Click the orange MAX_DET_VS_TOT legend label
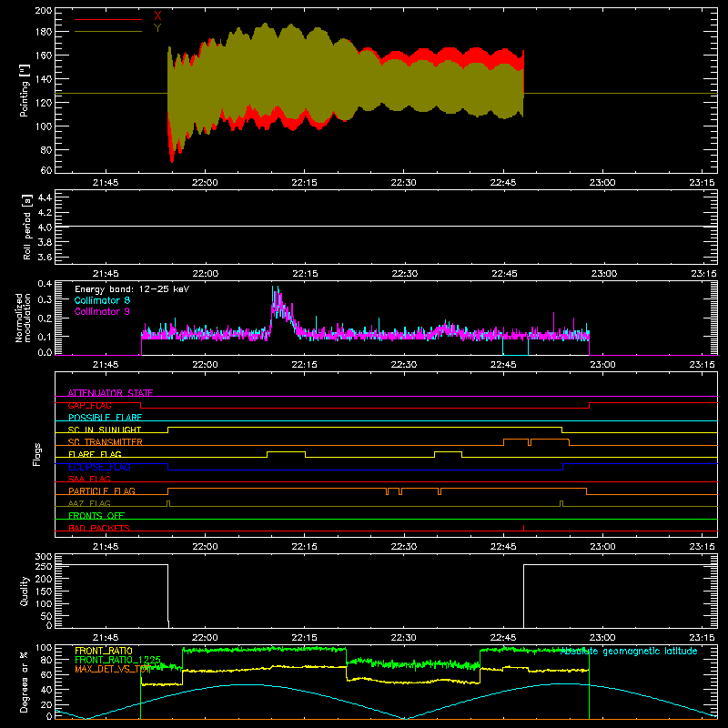Screen dimensions: 728x728 point(113,669)
